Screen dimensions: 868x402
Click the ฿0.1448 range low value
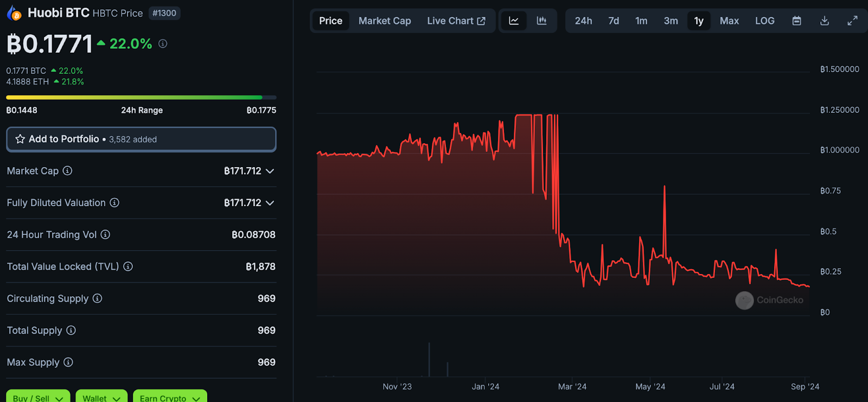22,110
